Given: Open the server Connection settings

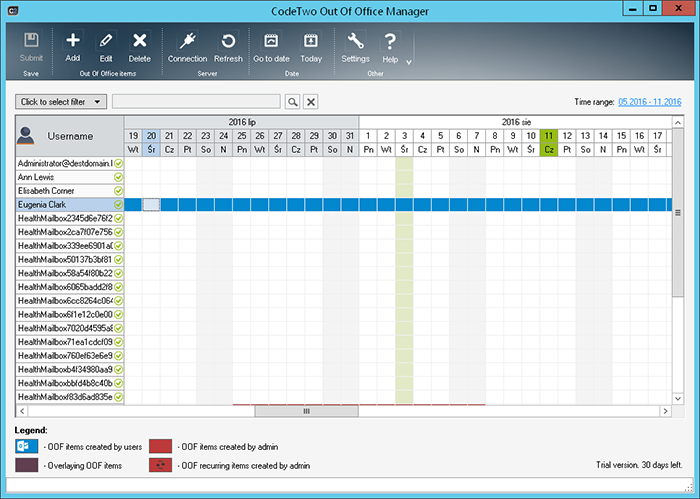Looking at the screenshot, I should (x=188, y=47).
